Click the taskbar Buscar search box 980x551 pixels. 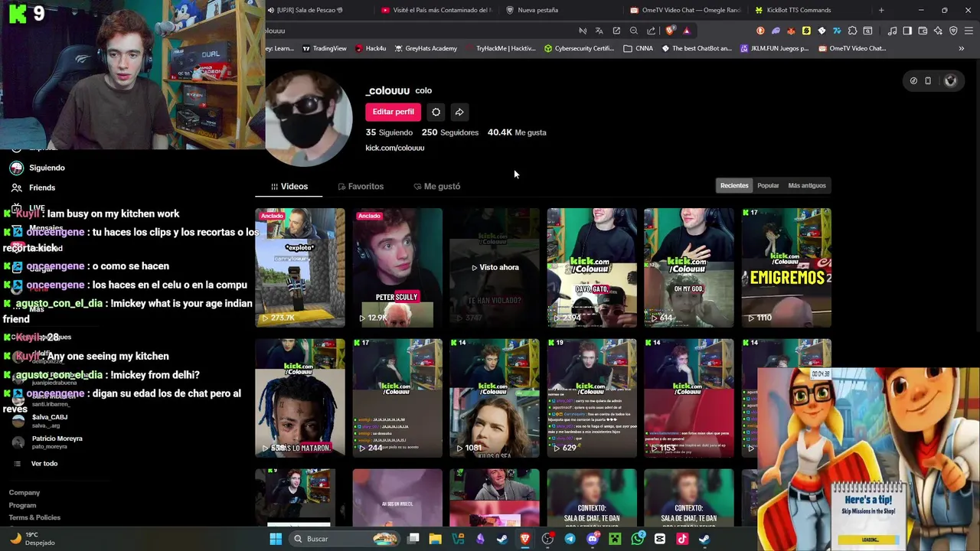(345, 539)
